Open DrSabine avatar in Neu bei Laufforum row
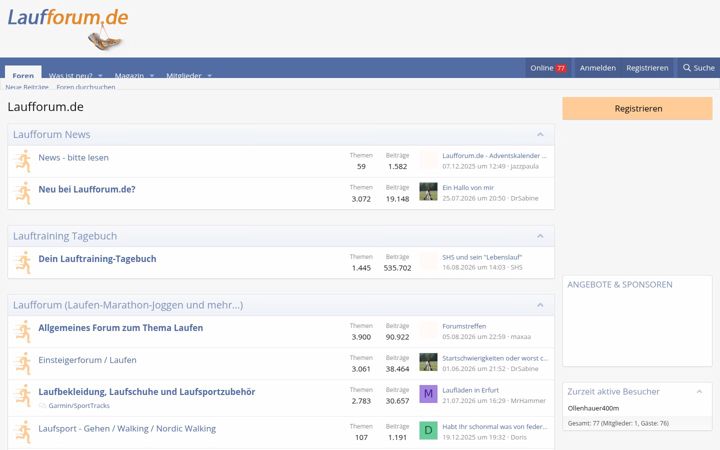This screenshot has height=450, width=720. tap(428, 191)
